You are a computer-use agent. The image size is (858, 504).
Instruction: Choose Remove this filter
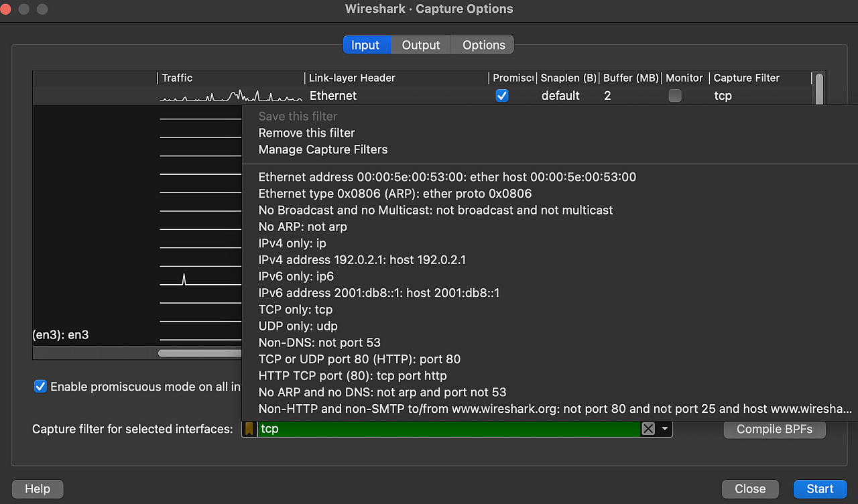pyautogui.click(x=306, y=133)
